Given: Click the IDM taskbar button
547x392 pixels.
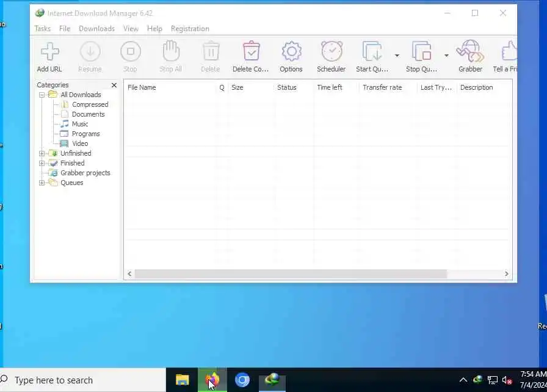Looking at the screenshot, I should [272, 380].
